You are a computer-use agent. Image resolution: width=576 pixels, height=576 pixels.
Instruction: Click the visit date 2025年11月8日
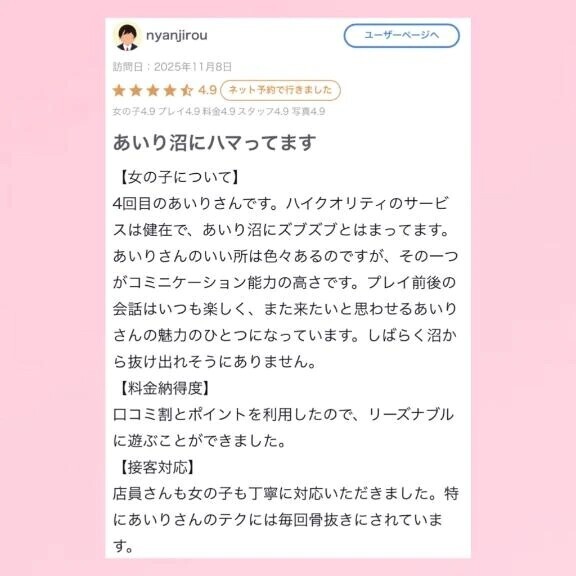pos(193,67)
